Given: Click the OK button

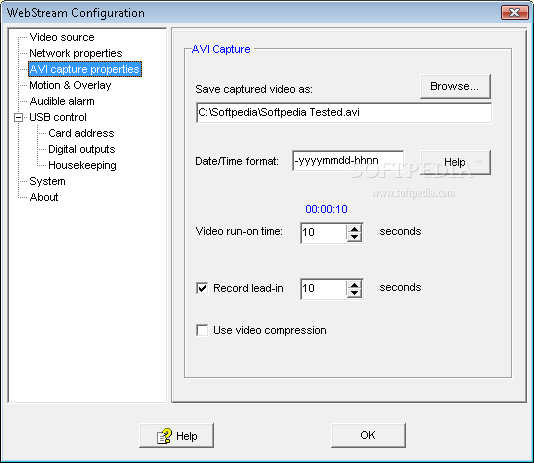Looking at the screenshot, I should click(368, 435).
